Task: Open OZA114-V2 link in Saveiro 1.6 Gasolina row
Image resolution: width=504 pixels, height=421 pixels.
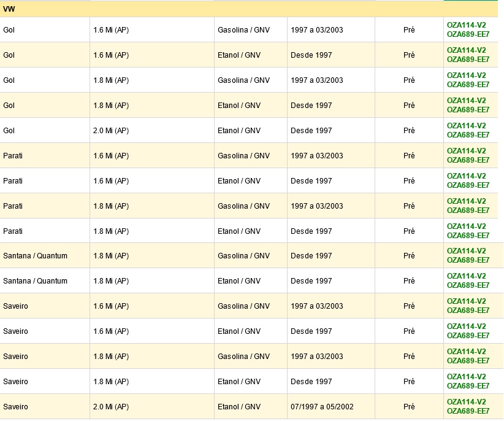Action: pos(466,301)
